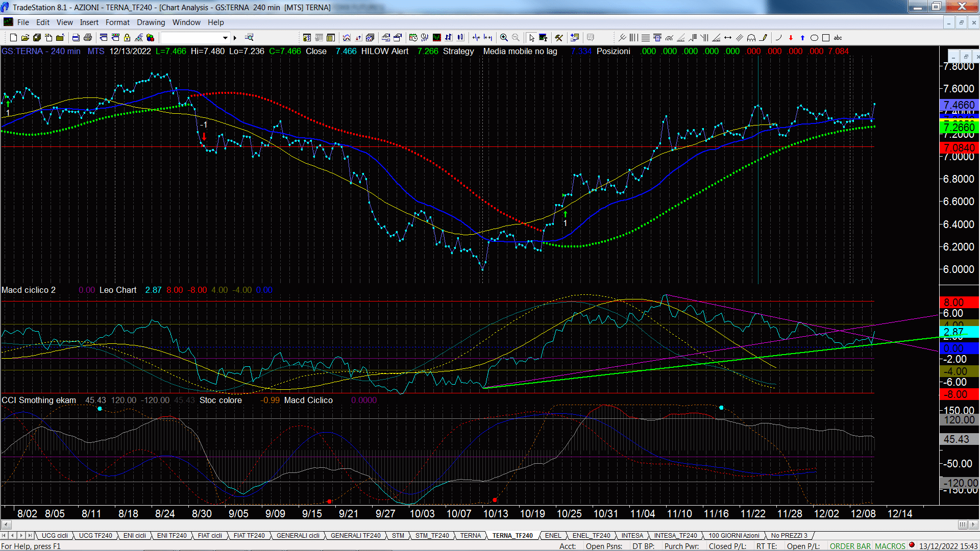Click the chart text label tool icon
980x551 pixels.
[543, 38]
